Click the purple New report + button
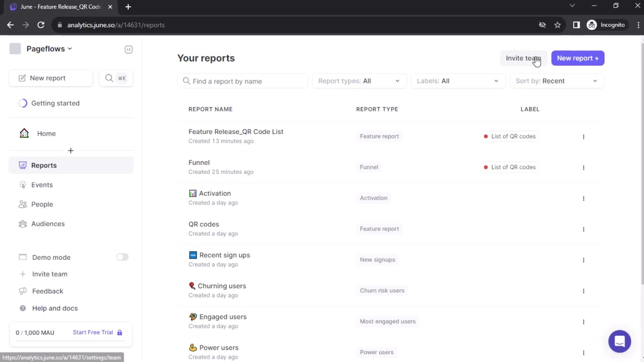 click(578, 58)
